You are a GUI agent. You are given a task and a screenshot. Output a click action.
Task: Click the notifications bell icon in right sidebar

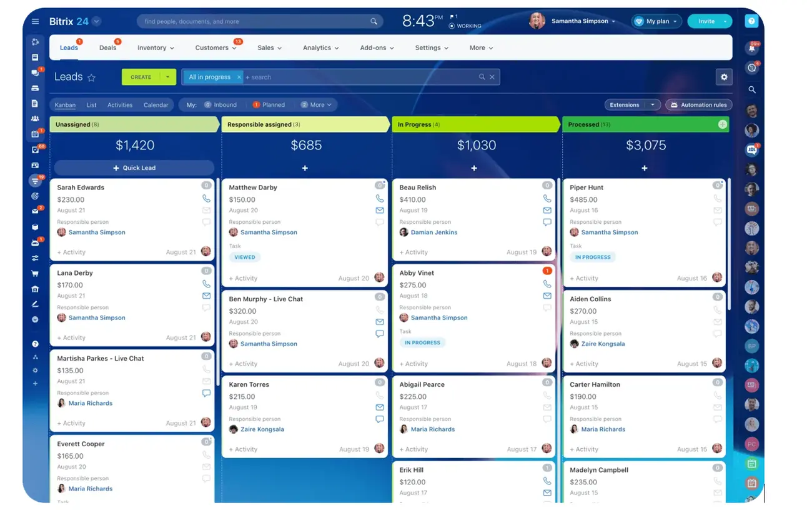[x=752, y=48]
